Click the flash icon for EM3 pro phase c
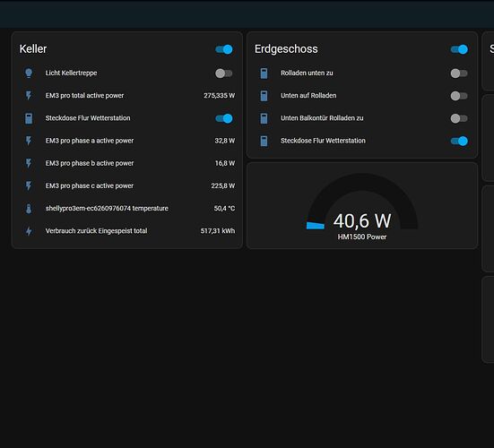The height and width of the screenshot is (448, 494). pyautogui.click(x=29, y=185)
